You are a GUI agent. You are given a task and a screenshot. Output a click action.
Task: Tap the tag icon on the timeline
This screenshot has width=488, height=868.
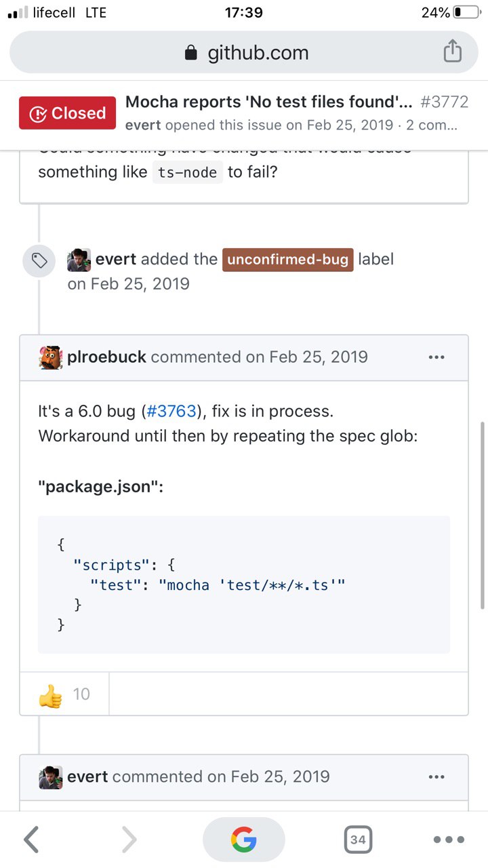(x=39, y=261)
